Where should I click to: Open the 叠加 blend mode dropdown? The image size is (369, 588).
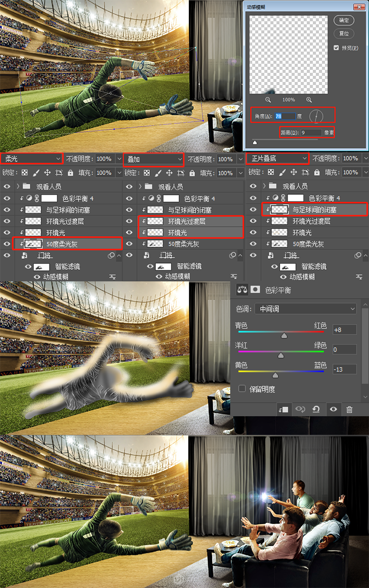pyautogui.click(x=154, y=159)
